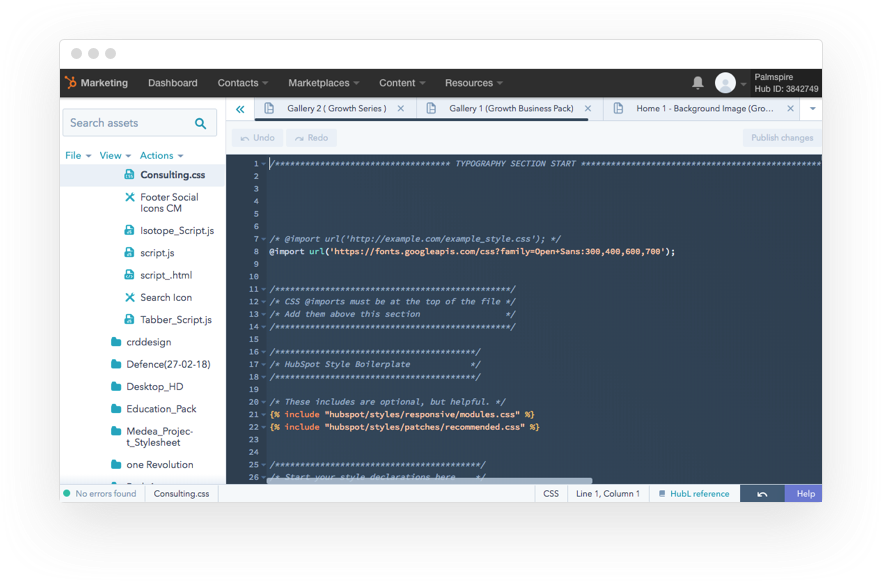Open the Actions dropdown in sidebar
This screenshot has width=882, height=582.
tap(161, 156)
